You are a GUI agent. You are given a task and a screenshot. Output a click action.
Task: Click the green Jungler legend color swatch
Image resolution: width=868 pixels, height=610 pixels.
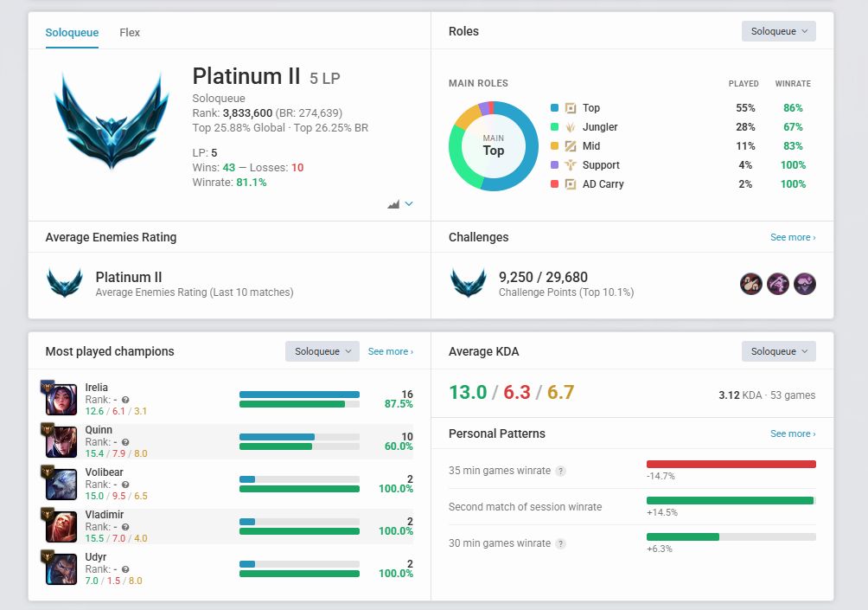click(x=554, y=127)
